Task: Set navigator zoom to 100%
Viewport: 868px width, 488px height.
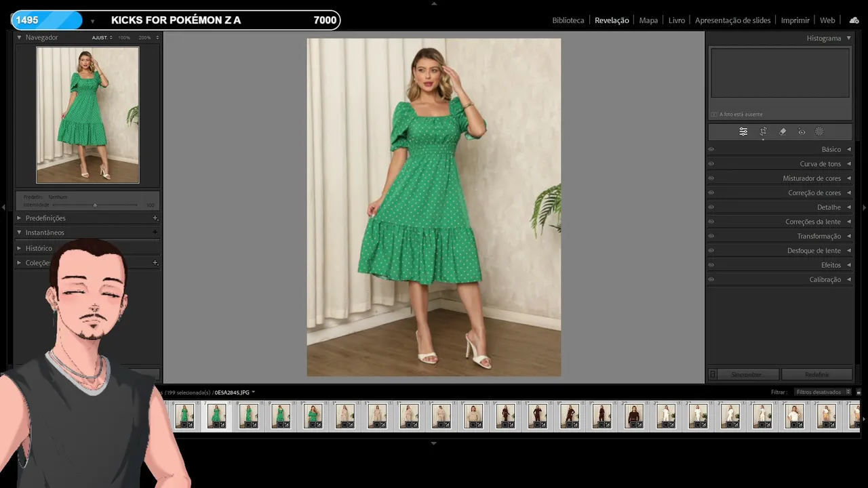Action: (x=124, y=38)
